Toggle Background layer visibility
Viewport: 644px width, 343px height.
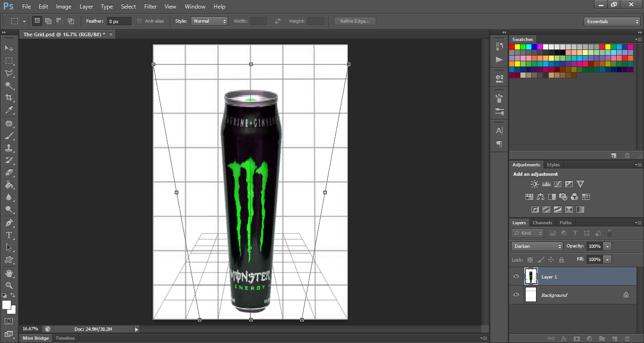pos(516,295)
